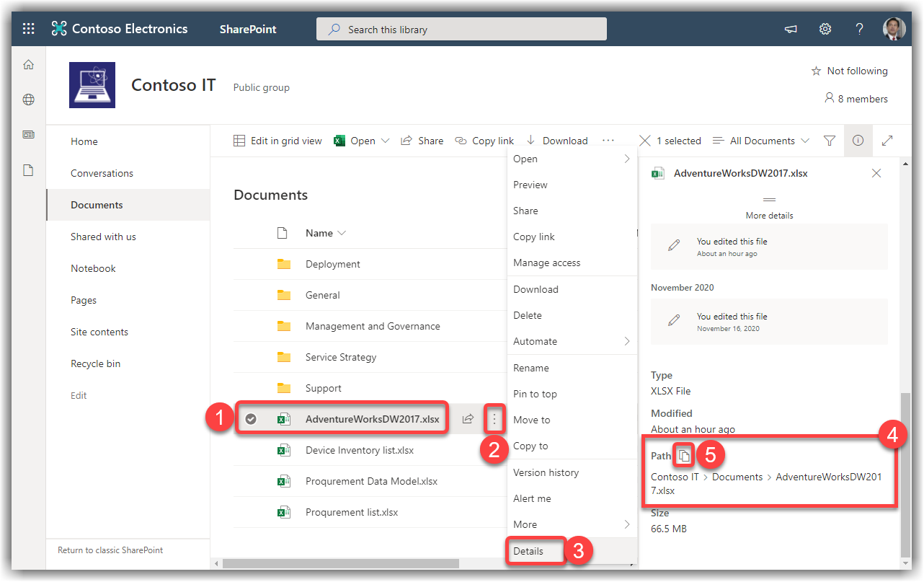The height and width of the screenshot is (582, 924).
Task: Open the Support folder
Action: coord(323,388)
